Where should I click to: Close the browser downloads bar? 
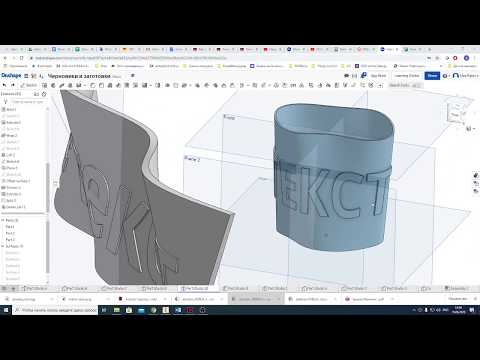(476, 299)
